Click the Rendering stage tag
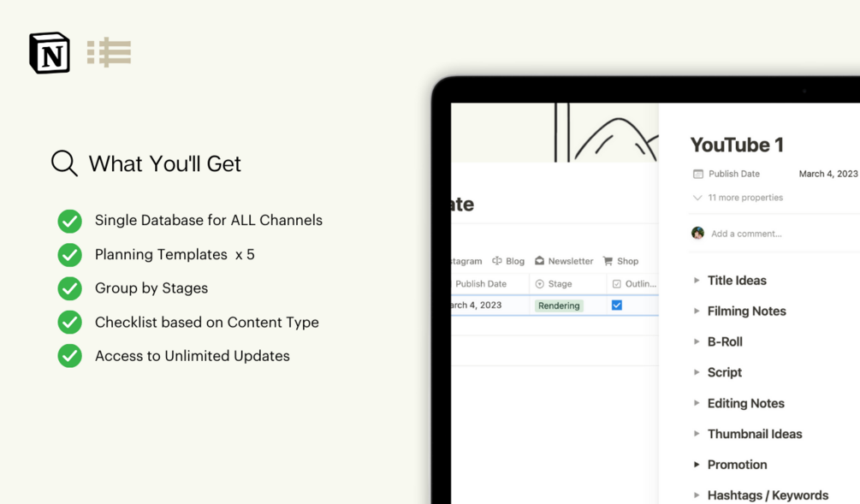Viewport: 860px width, 504px height. (559, 305)
